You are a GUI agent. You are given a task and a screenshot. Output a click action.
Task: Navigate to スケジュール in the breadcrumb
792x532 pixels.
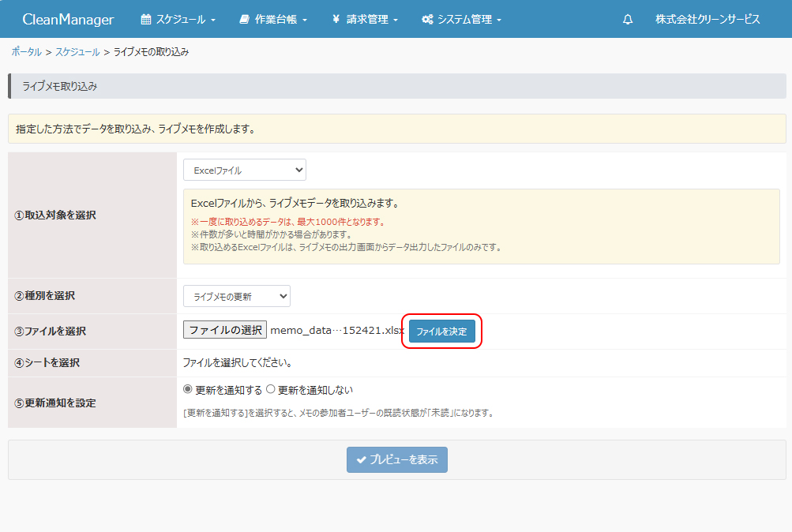pyautogui.click(x=77, y=52)
